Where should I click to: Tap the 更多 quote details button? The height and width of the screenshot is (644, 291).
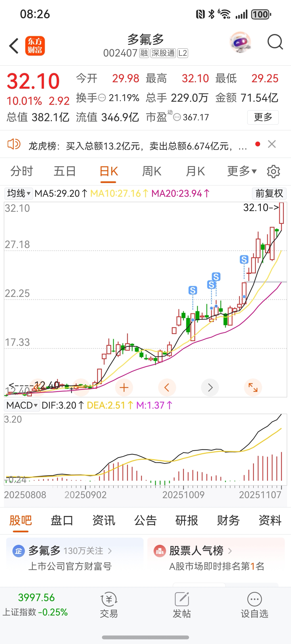[263, 117]
